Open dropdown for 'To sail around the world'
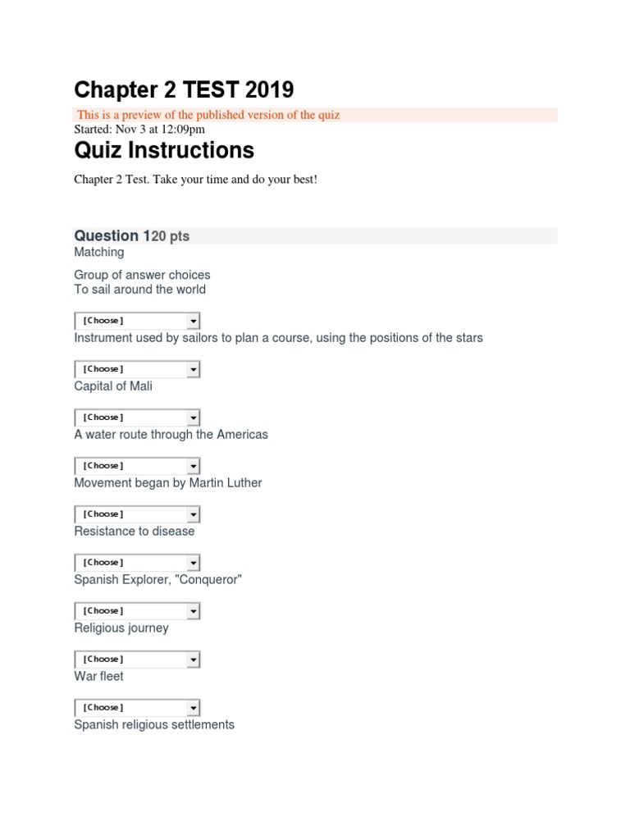The width and height of the screenshot is (630, 840). (x=136, y=321)
